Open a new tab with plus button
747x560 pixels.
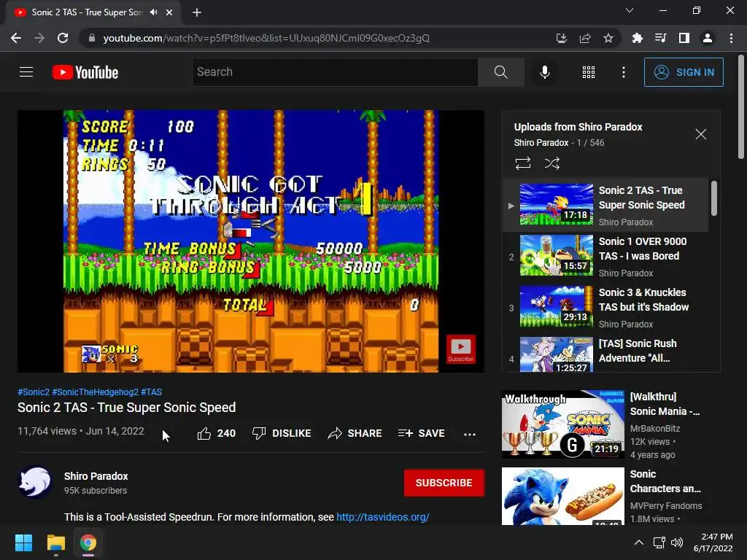click(x=197, y=12)
